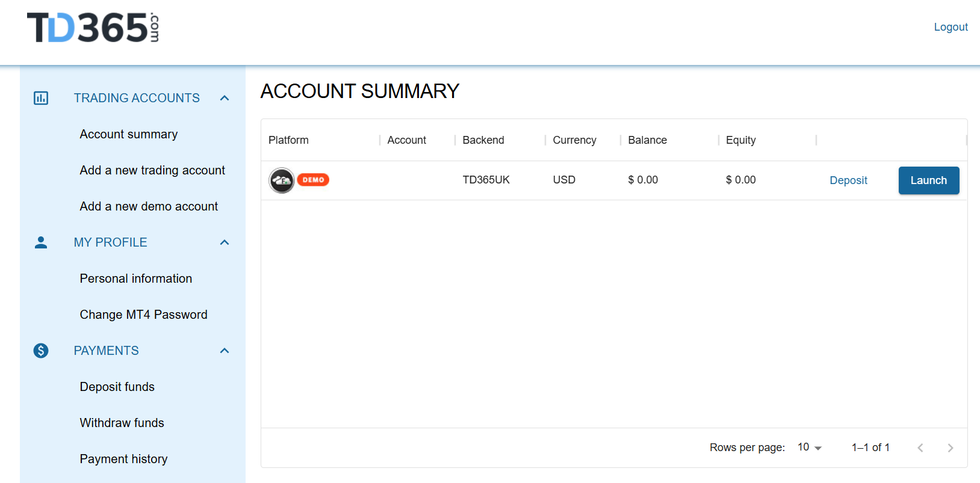
Task: Select Withdraw funds in sidebar
Action: point(122,423)
